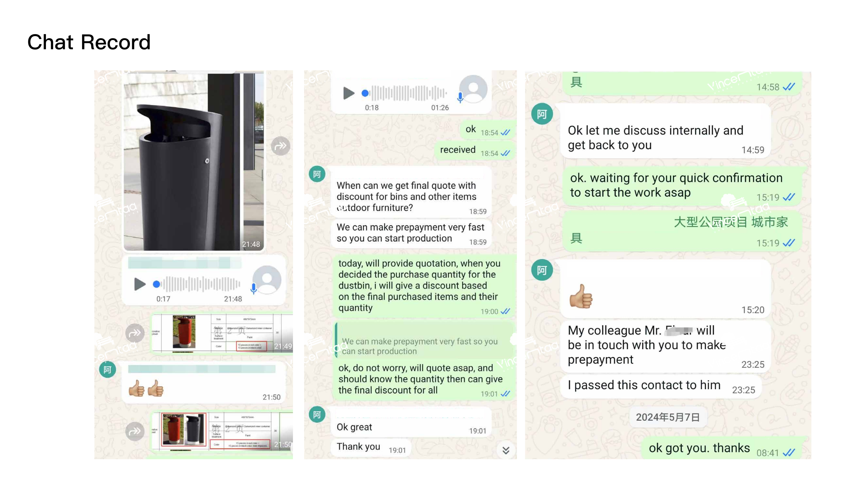Tap the sender profile picture on 0:17 voice note
Screen dimensions: 868x488
click(x=267, y=279)
